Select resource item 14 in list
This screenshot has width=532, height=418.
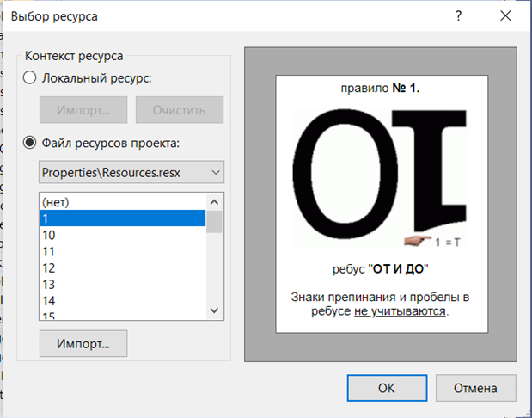pos(120,300)
